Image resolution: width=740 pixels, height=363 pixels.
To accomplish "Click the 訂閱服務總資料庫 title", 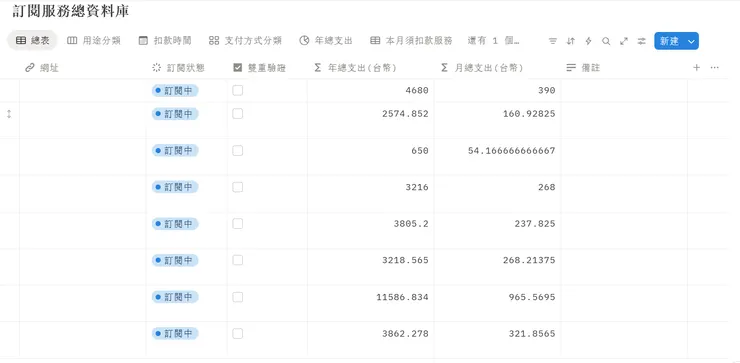I will (71, 12).
